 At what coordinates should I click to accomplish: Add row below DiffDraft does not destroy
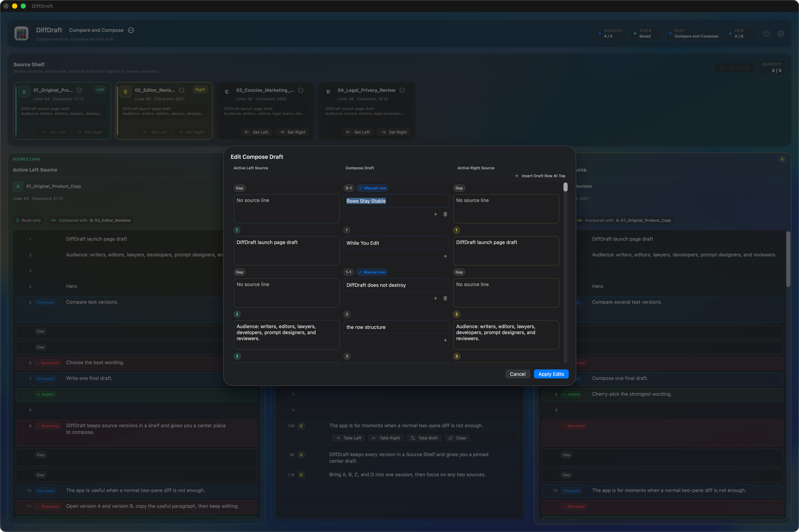coord(436,298)
